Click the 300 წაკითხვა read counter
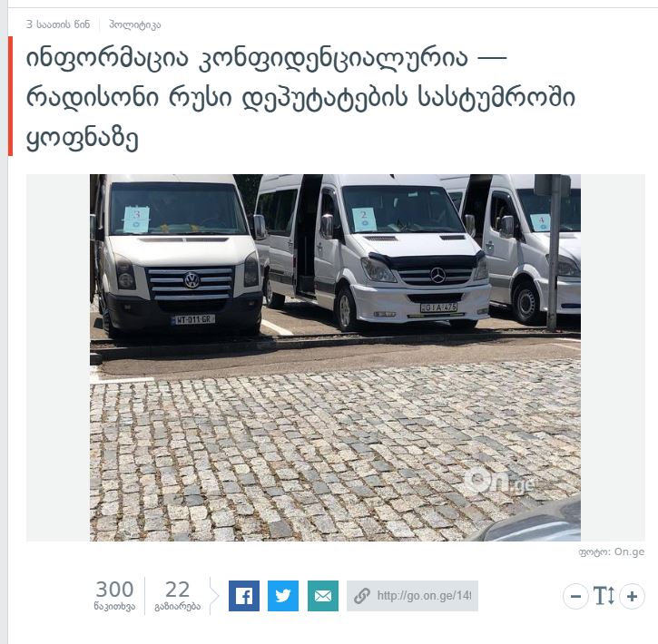This screenshot has height=644, width=658. [x=114, y=595]
